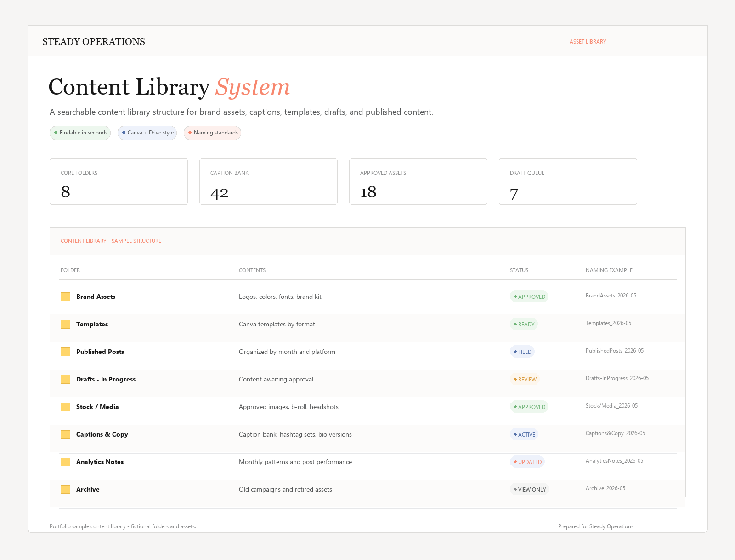Click the Stock / Media folder icon
Viewport: 735px width, 560px height.
(65, 407)
